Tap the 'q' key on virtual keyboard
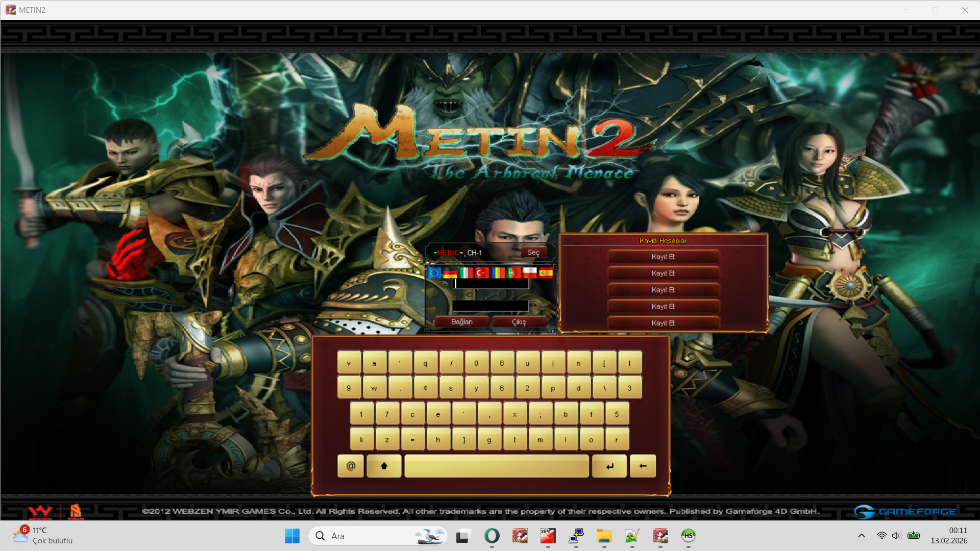The height and width of the screenshot is (551, 980). tap(425, 363)
